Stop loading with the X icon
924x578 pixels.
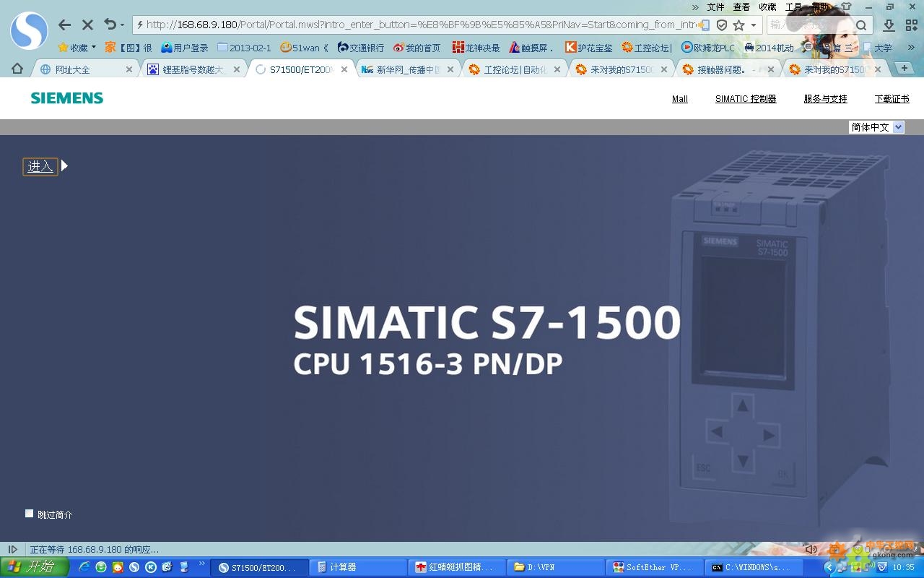click(x=87, y=25)
